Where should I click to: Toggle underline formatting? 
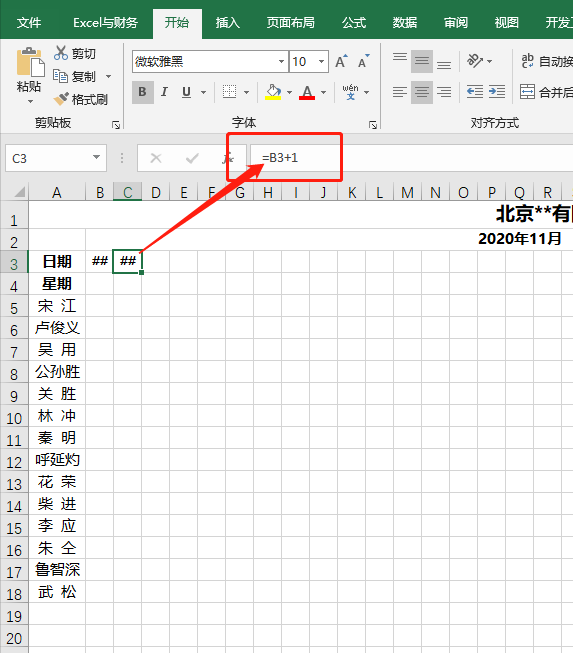pos(186,92)
